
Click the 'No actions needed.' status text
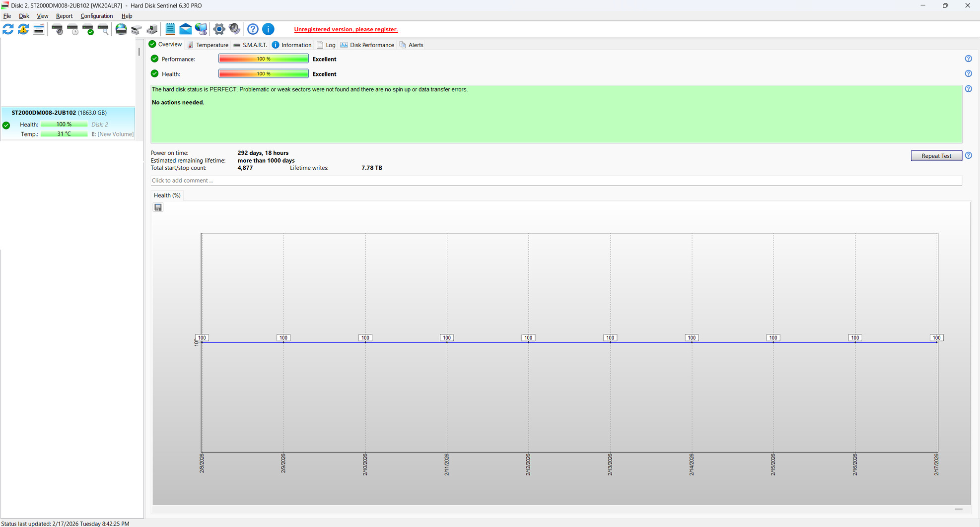coord(178,102)
